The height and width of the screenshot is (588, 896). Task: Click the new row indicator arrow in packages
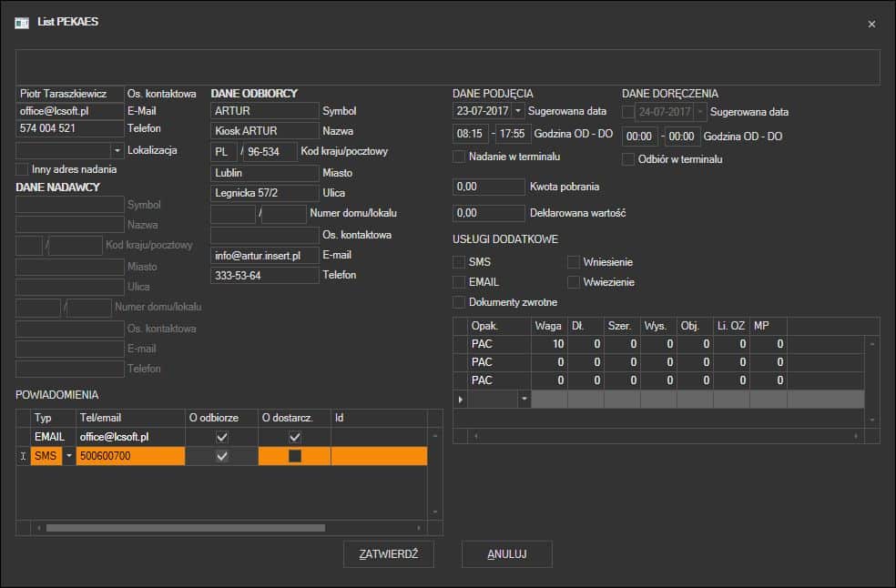coord(460,400)
